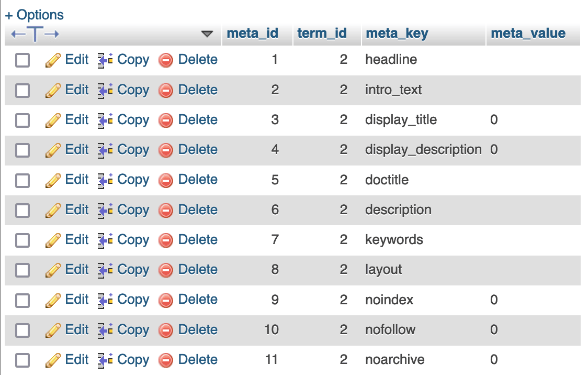Click the Copy icon on the intro_text row
Screen dimensions: 588x375
pos(103,90)
